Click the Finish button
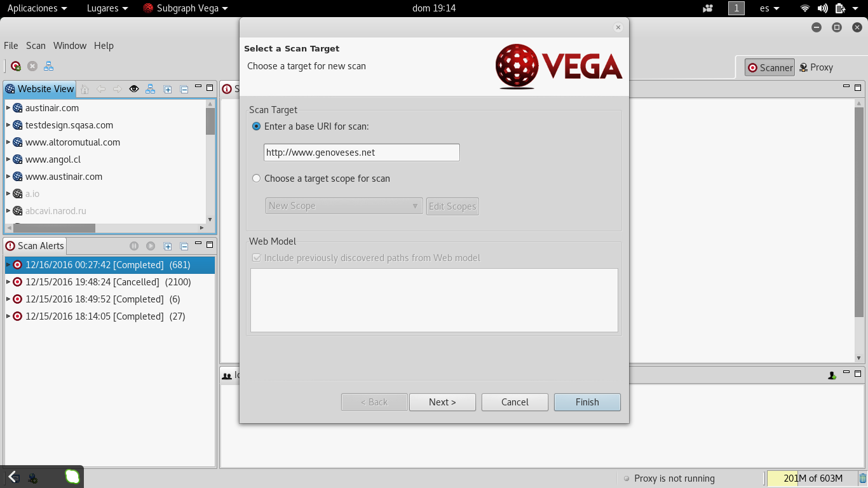The height and width of the screenshot is (488, 868). coord(587,402)
